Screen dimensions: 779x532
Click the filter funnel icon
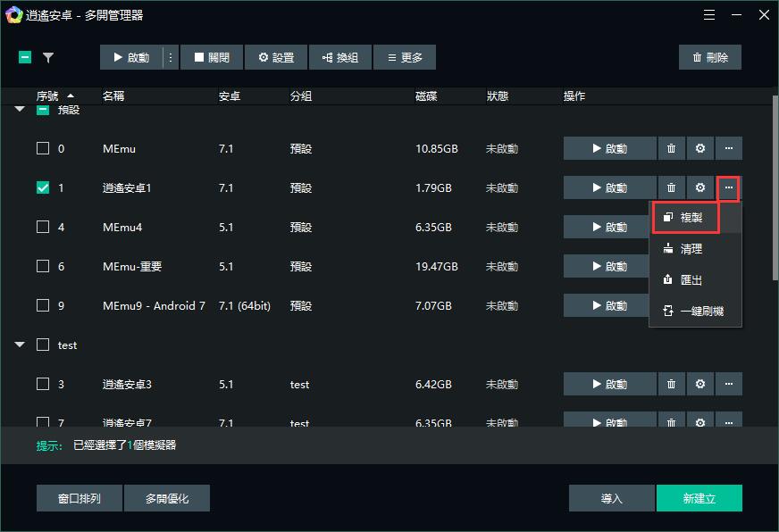[x=48, y=57]
